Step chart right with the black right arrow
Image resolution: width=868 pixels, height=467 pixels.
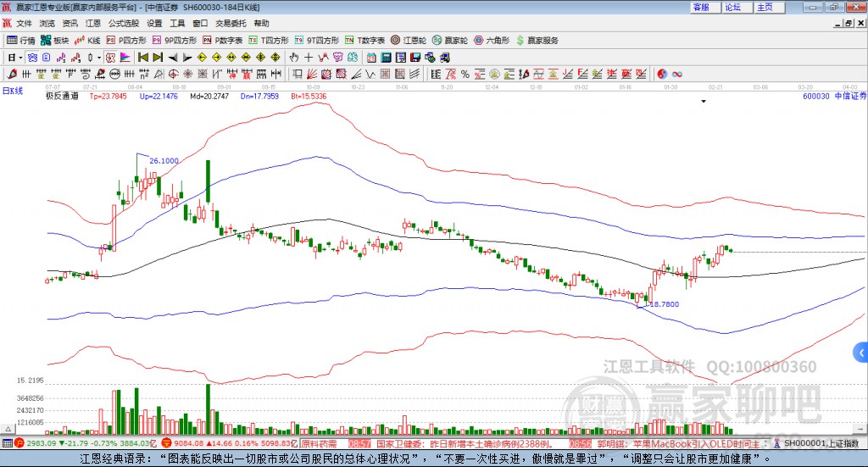(187, 58)
